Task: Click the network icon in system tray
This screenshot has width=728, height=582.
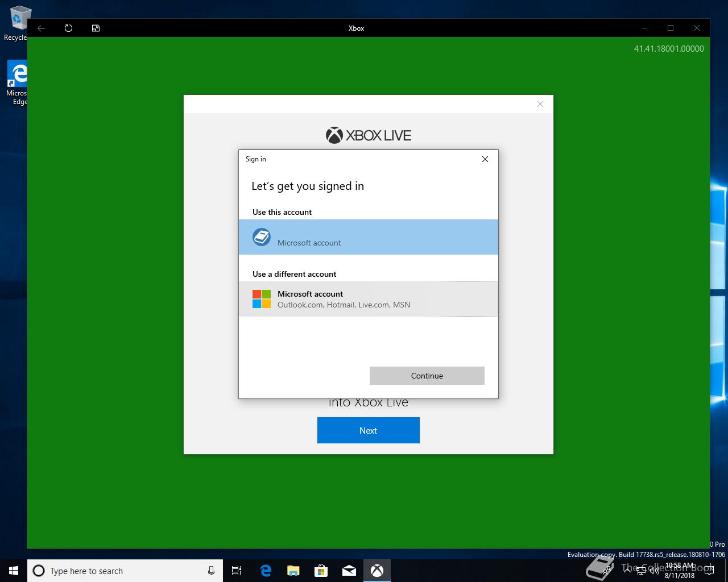Action: tap(640, 569)
